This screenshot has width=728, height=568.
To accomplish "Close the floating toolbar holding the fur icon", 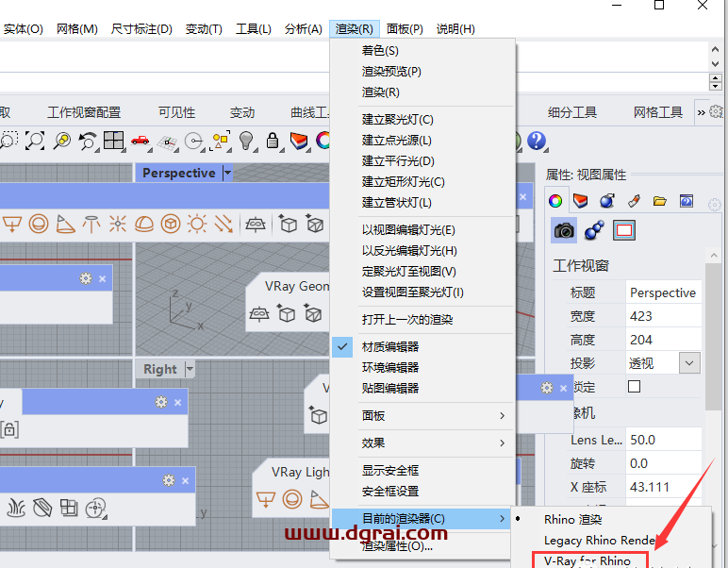I will 185,480.
